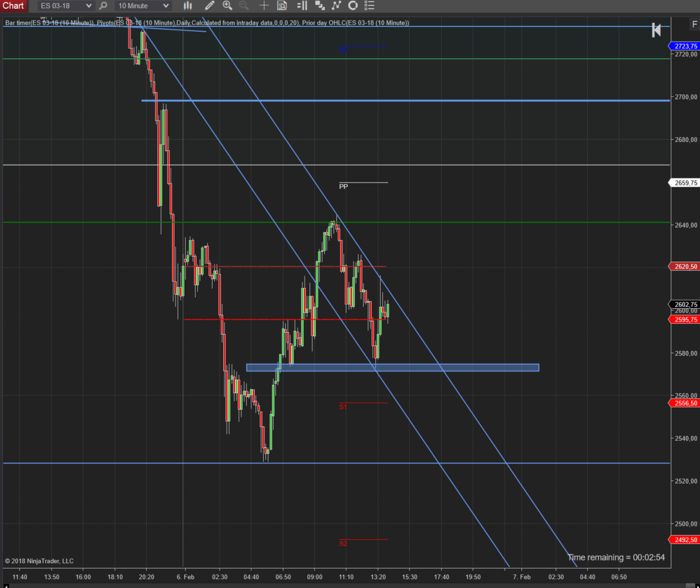Viewport: 700px width, 588px height.
Task: Select the S1 pivot label
Action: point(343,407)
